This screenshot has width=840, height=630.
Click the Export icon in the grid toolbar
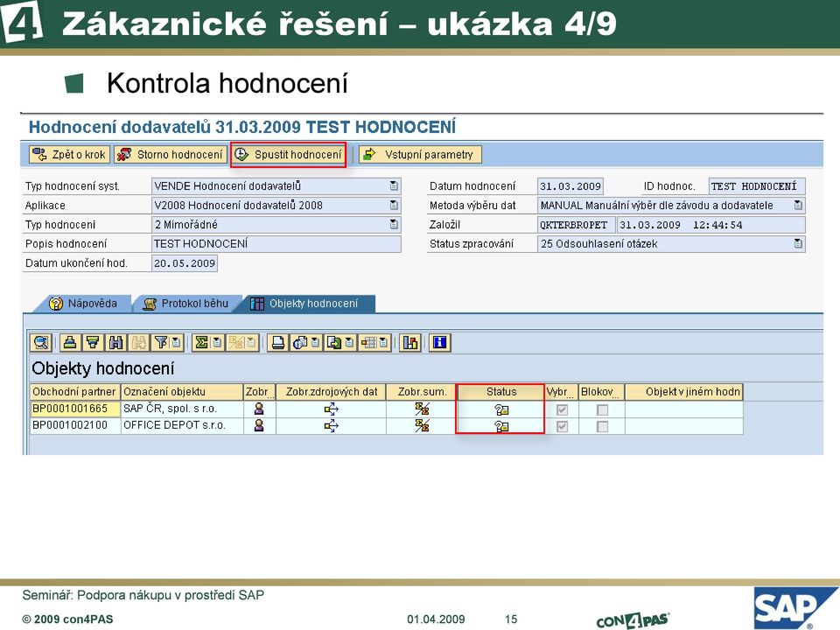pos(333,342)
